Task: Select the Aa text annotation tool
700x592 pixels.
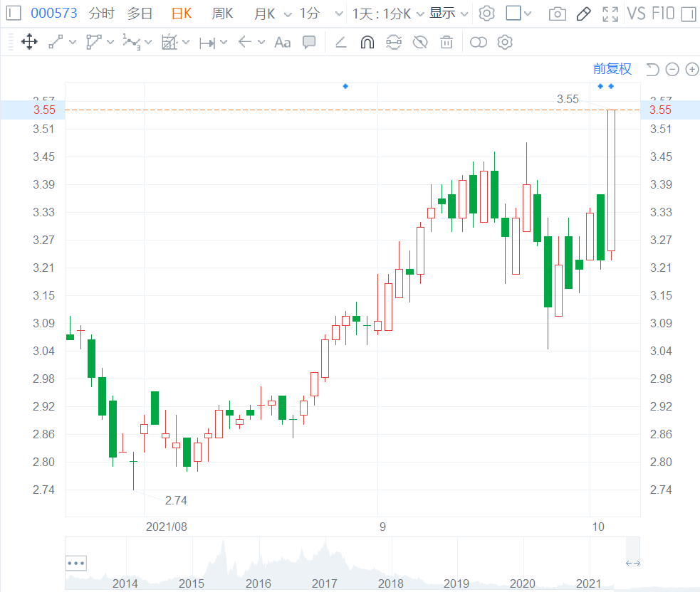Action: pos(282,43)
